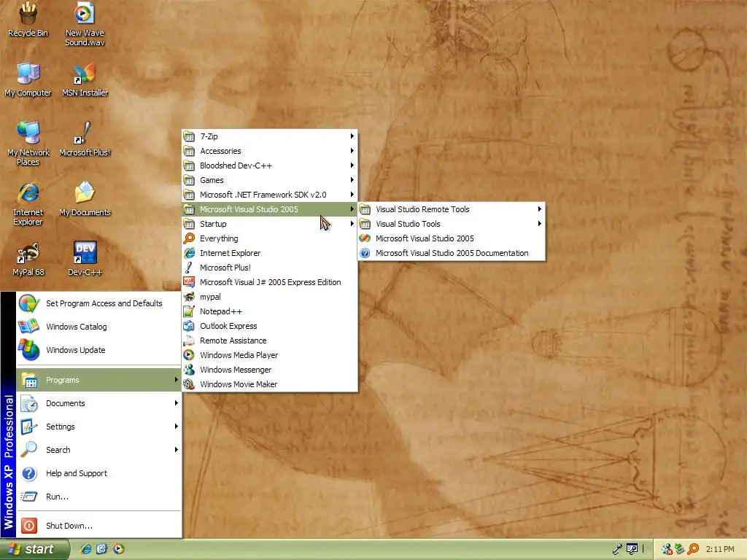Image resolution: width=747 pixels, height=560 pixels.
Task: Open Help and Support
Action: click(x=99, y=473)
